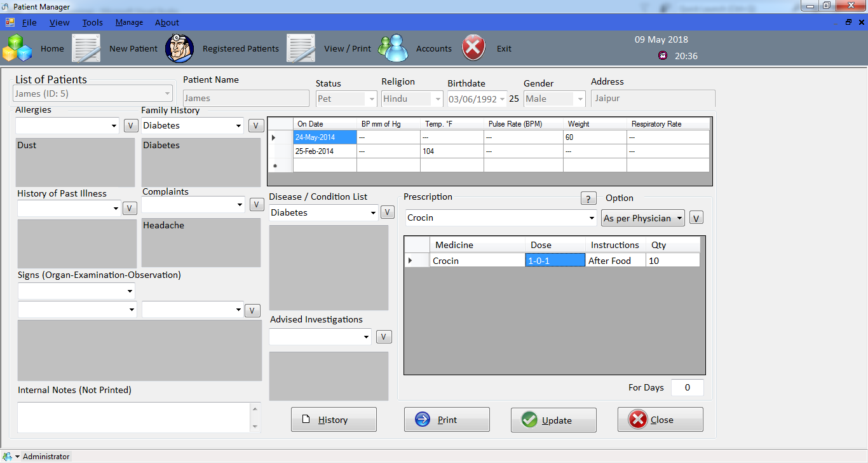Click the After Food instructions cell
Image resolution: width=868 pixels, height=463 pixels.
tap(616, 260)
